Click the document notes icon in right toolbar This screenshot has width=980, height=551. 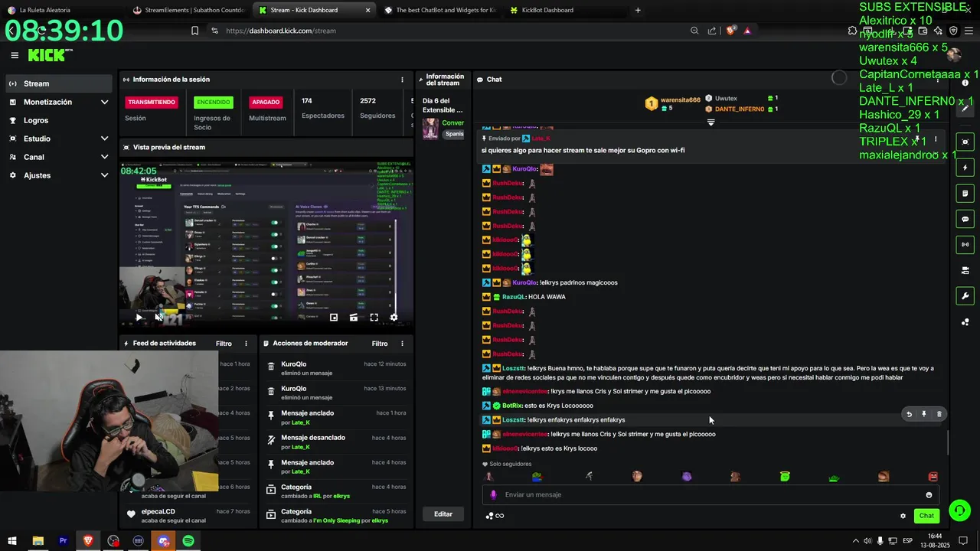pos(965,194)
